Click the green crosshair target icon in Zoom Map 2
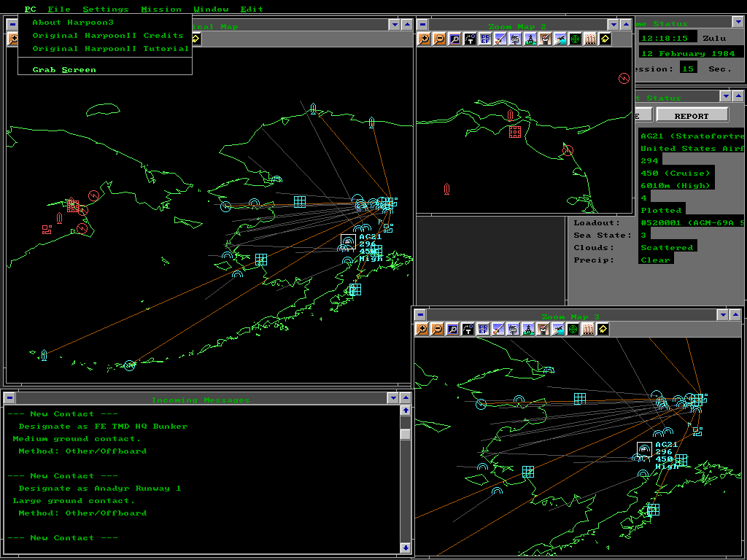The height and width of the screenshot is (560, 747). tap(575, 39)
